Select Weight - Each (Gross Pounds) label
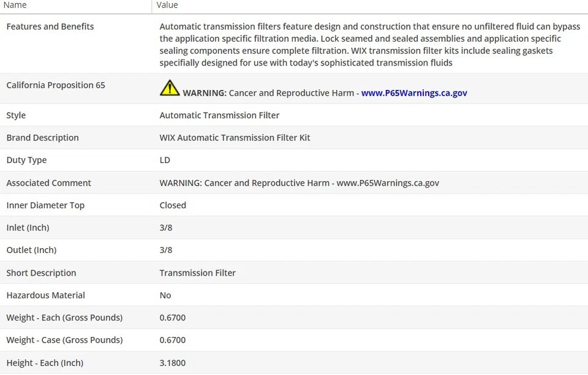Viewport: 588px width, 375px height. point(64,317)
